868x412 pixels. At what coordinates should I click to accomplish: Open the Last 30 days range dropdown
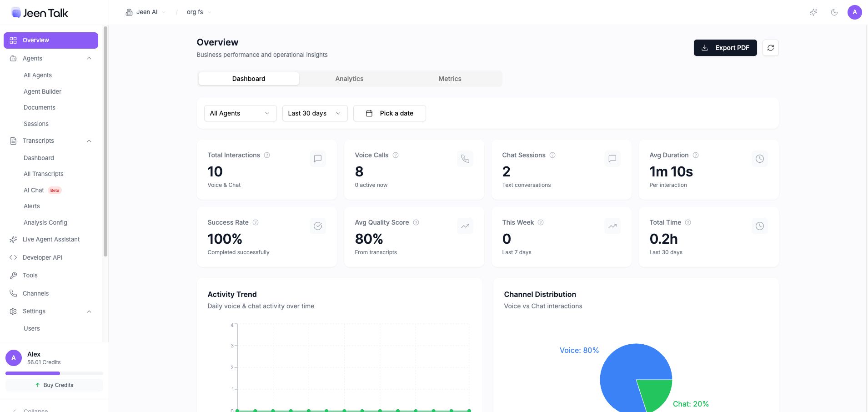click(315, 113)
